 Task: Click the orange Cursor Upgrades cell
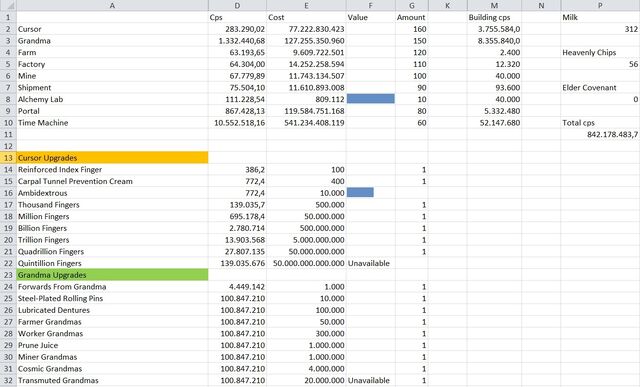pyautogui.click(x=112, y=158)
